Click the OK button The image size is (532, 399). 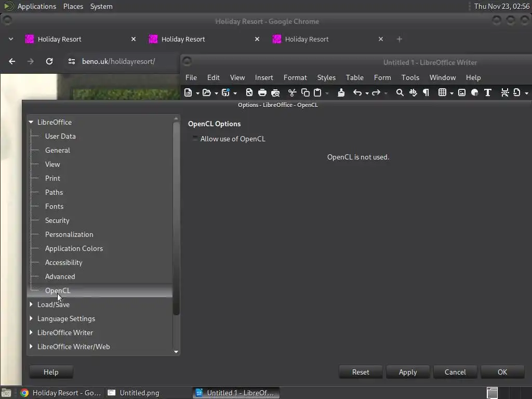click(502, 372)
